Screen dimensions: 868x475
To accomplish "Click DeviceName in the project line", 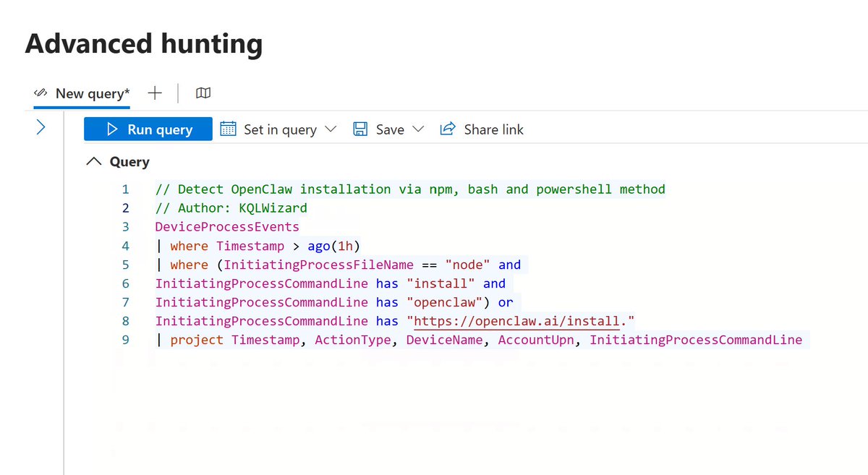I will [444, 340].
